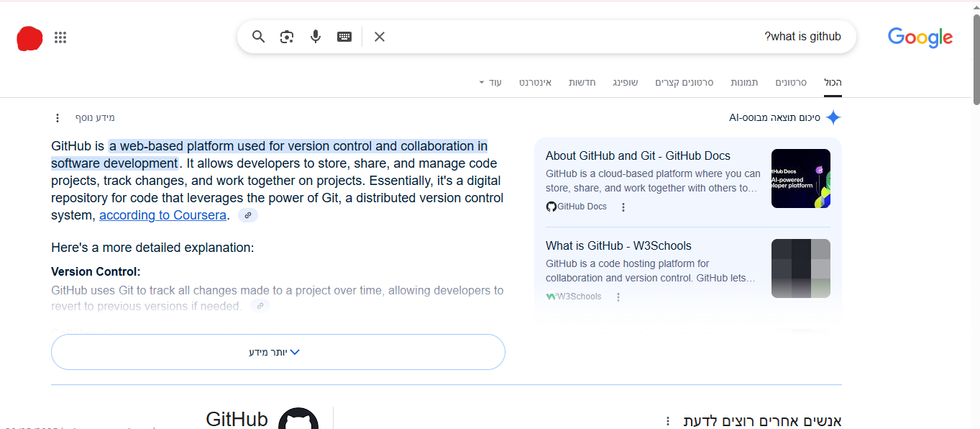Go to Google logo homepage
The height and width of the screenshot is (429, 980).
point(920,37)
